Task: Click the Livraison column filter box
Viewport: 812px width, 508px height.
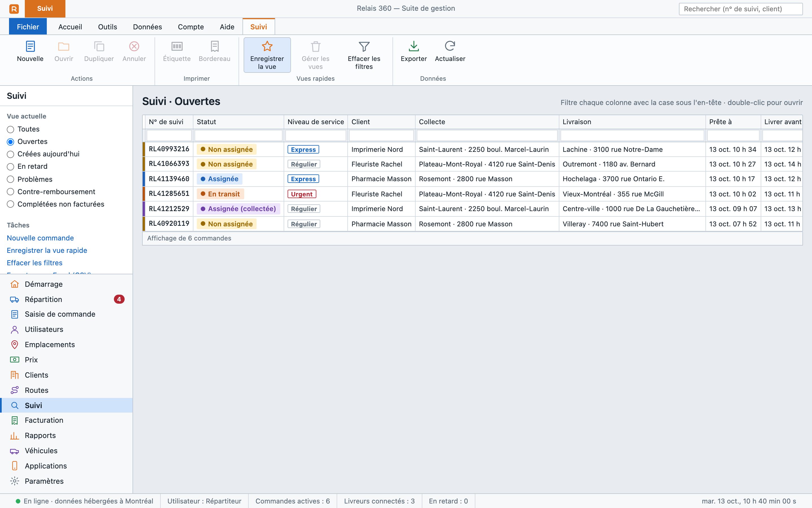Action: (x=632, y=135)
